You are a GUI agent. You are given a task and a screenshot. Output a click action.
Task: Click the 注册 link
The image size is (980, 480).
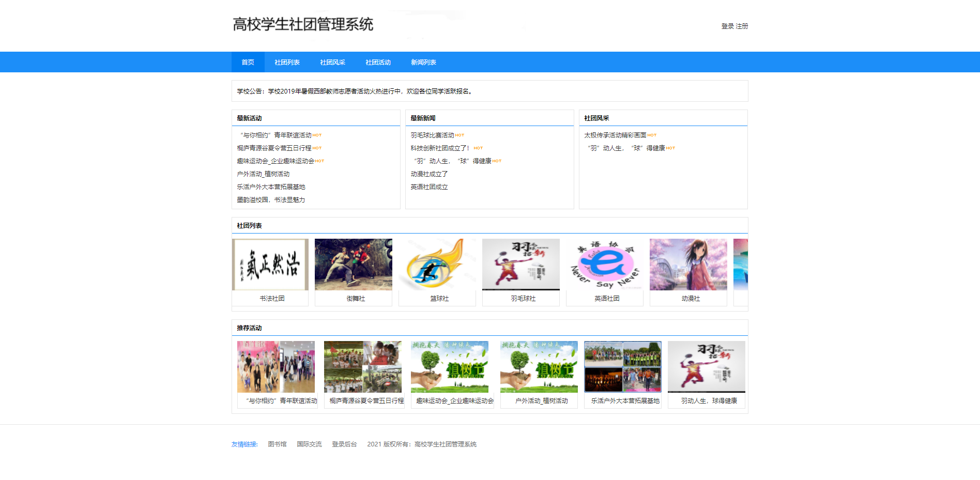[742, 26]
